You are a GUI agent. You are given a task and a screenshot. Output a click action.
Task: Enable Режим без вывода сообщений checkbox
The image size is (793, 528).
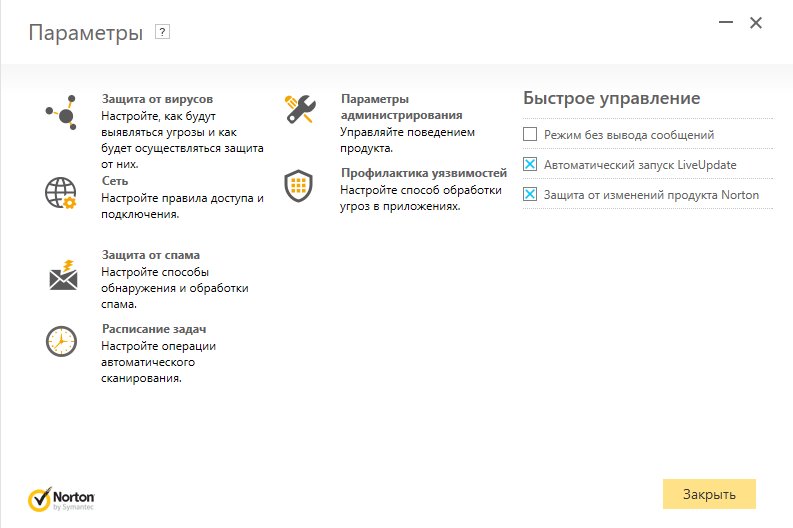(x=530, y=135)
